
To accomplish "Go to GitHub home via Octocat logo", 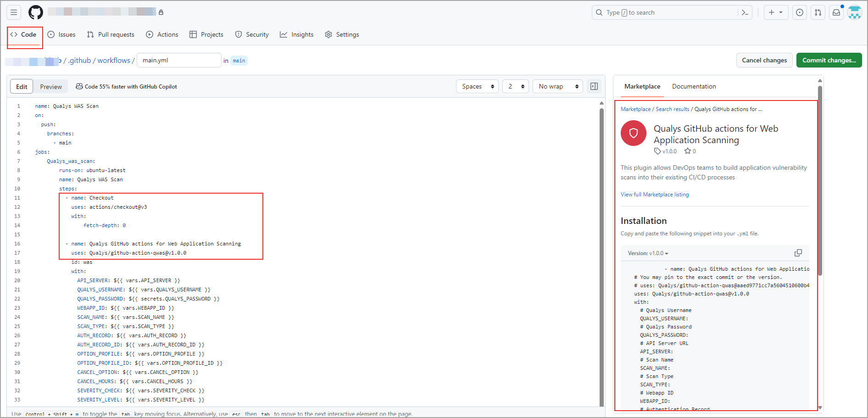I will click(x=36, y=12).
